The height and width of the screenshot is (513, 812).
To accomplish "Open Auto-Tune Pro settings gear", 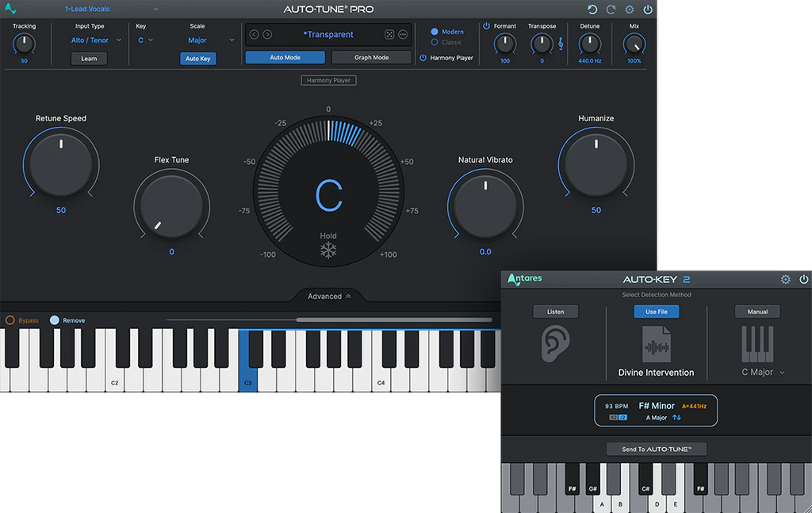I will [x=629, y=10].
